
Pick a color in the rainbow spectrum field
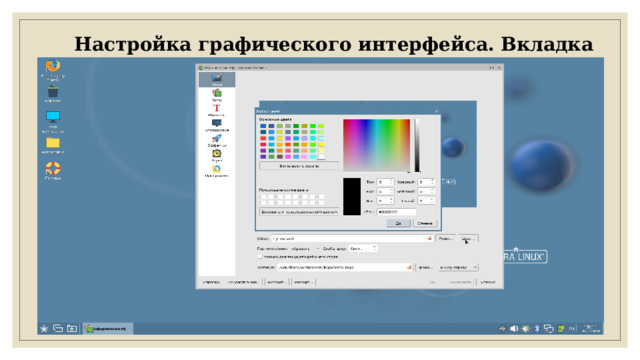pos(376,145)
